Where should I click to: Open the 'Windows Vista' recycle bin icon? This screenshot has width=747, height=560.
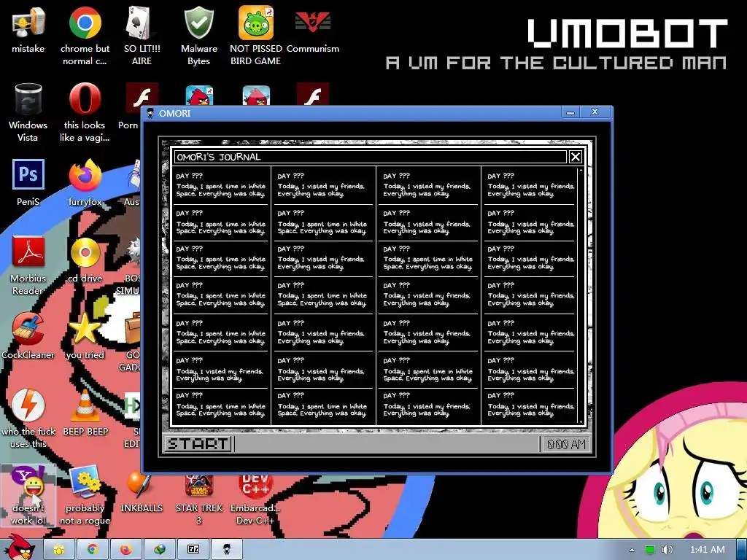28,99
